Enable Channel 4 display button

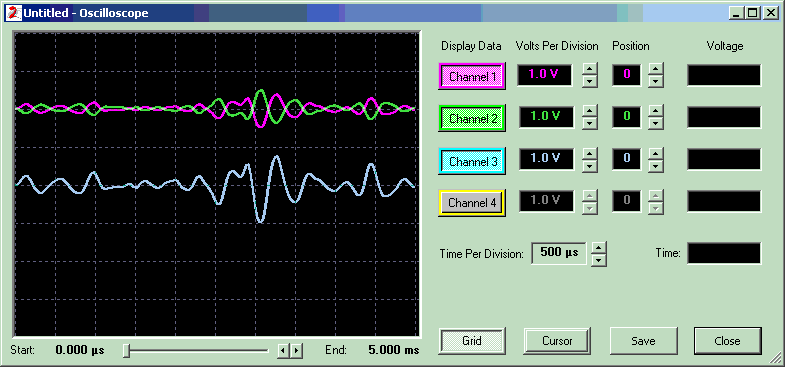[x=472, y=203]
